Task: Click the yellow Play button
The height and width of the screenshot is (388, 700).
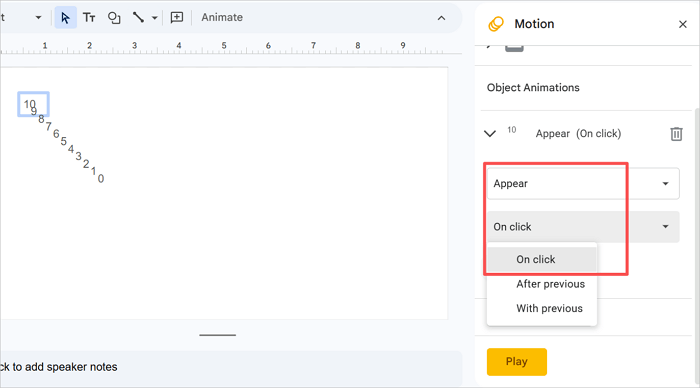Action: coord(517,362)
